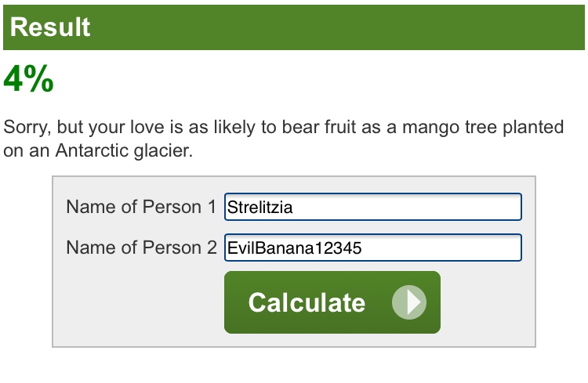588x383 pixels.
Task: Focus the Name of Person 1 field
Action: point(372,207)
